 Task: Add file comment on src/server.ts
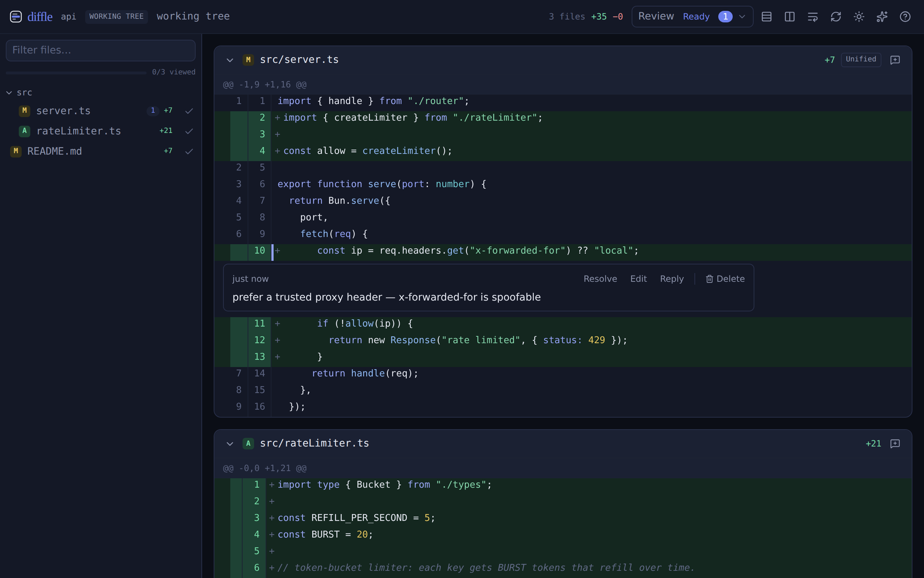point(895,60)
